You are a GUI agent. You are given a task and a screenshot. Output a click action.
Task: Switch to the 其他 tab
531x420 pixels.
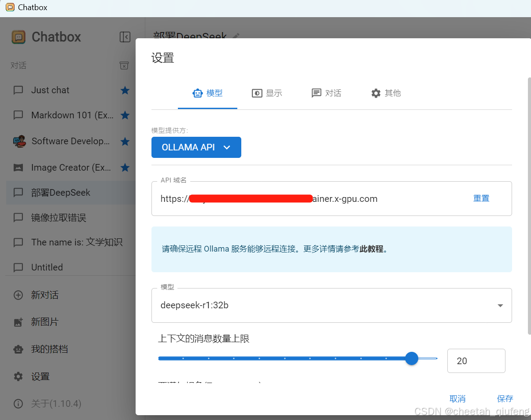[x=386, y=93]
